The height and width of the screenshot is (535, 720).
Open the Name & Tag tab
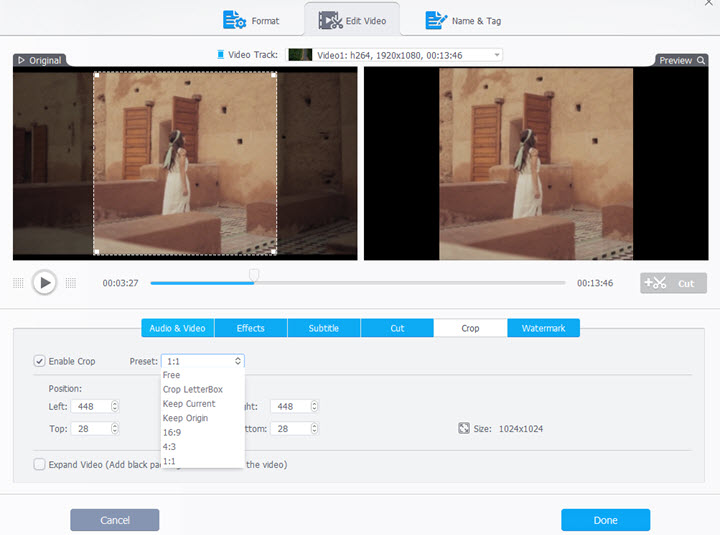465,20
